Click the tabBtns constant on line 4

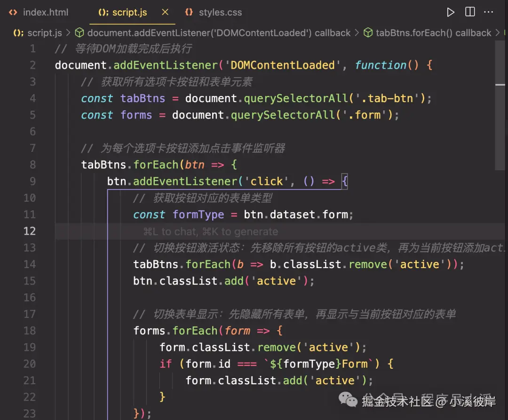(x=143, y=98)
